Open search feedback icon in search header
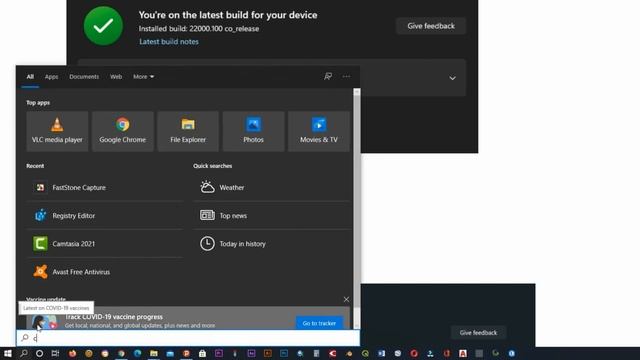The width and height of the screenshot is (640, 360). pos(328,76)
